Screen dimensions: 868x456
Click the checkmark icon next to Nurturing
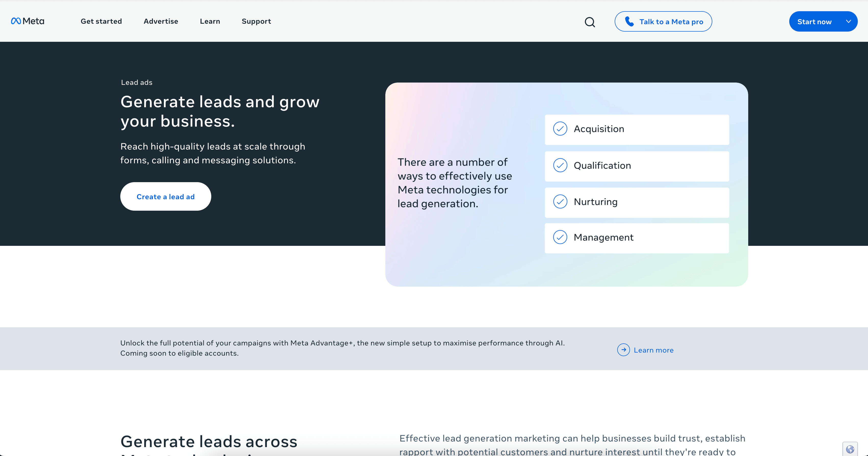(x=560, y=202)
